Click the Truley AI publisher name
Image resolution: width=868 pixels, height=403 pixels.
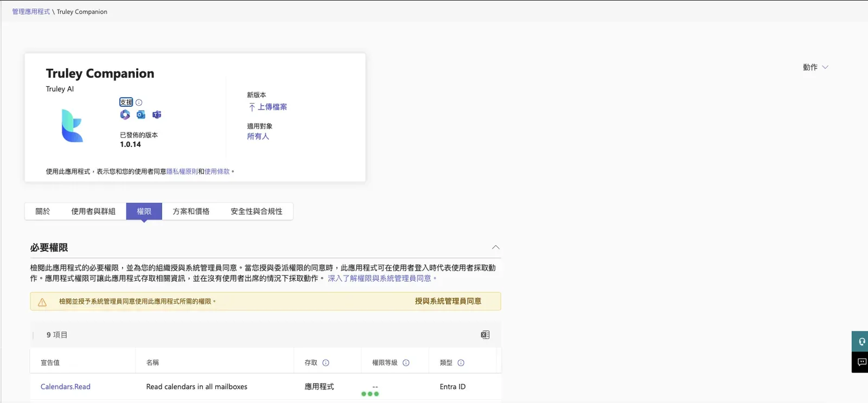click(x=60, y=89)
